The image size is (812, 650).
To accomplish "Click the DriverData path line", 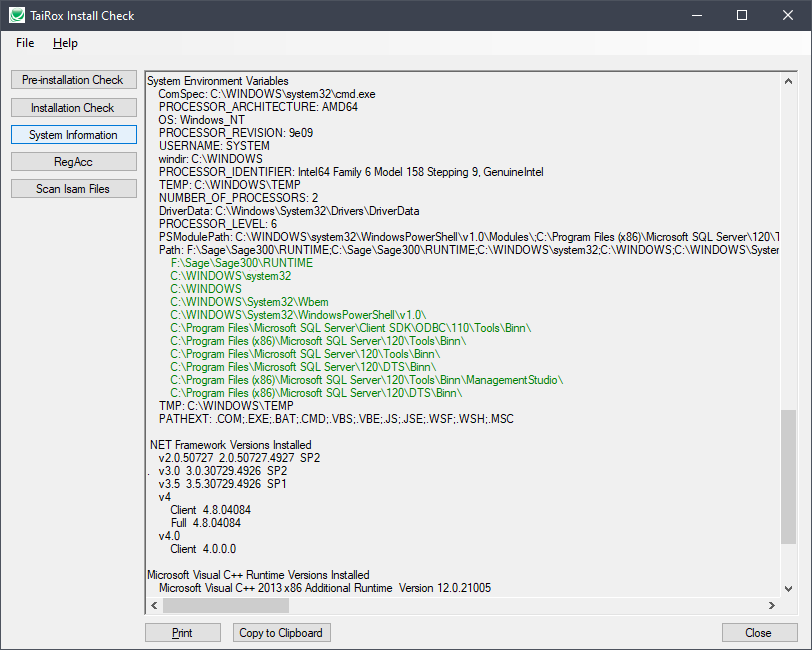I will pyautogui.click(x=289, y=211).
